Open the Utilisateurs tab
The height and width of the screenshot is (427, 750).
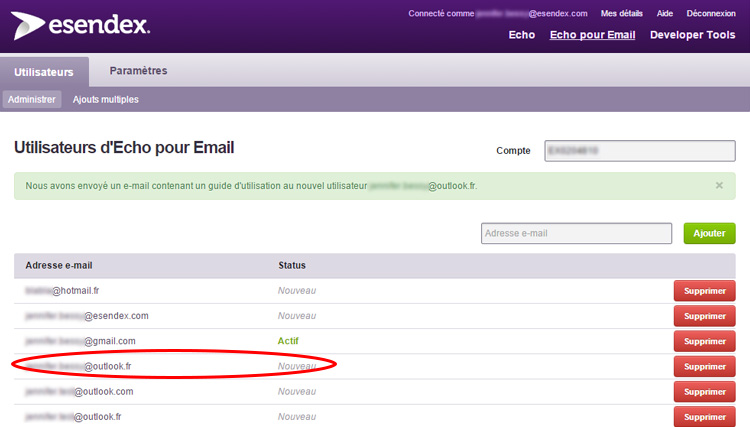44,72
